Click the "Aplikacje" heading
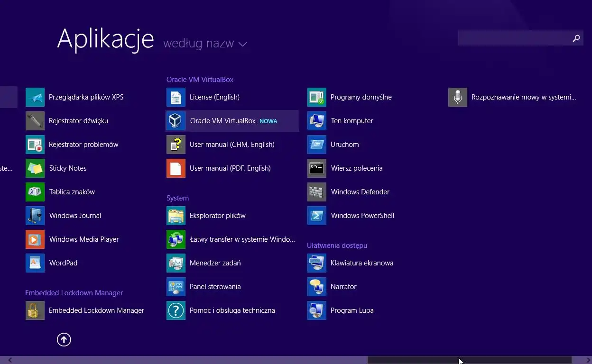The width and height of the screenshot is (592, 364). [x=105, y=39]
